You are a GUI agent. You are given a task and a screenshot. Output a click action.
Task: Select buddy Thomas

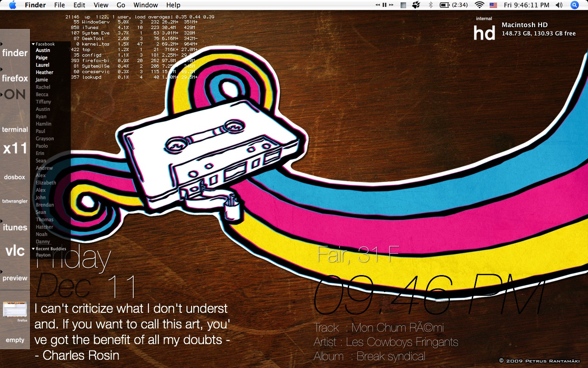(45, 220)
